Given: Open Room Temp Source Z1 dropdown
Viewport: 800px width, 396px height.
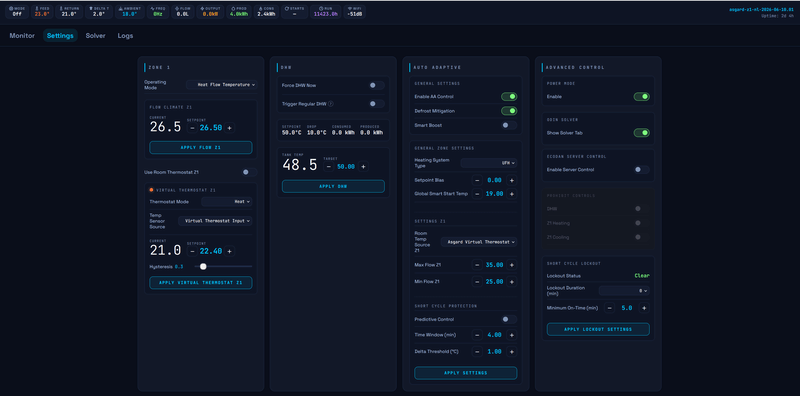Looking at the screenshot, I should 479,242.
